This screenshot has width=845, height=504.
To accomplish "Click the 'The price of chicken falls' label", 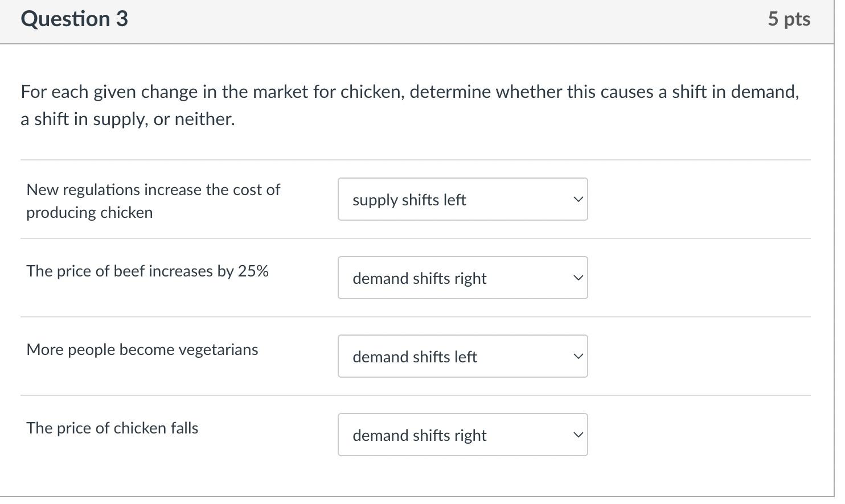I will [112, 428].
